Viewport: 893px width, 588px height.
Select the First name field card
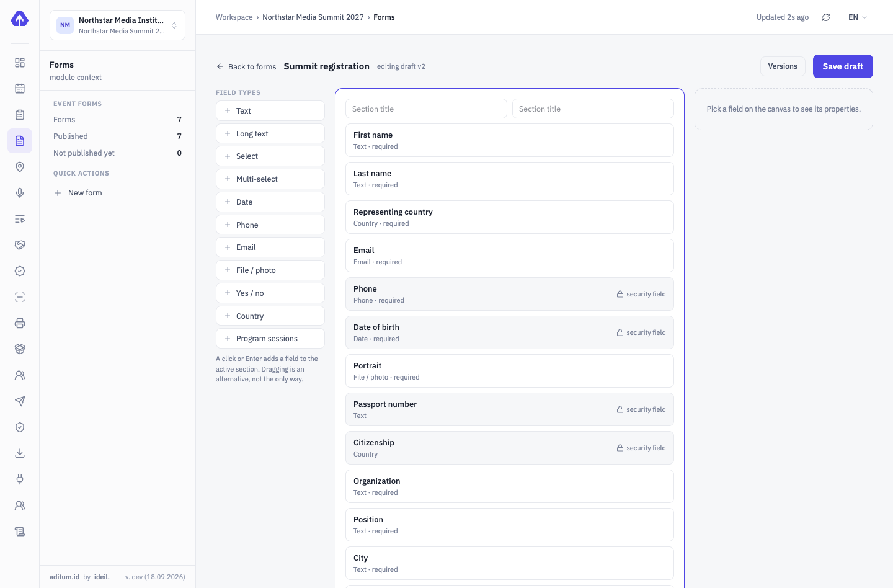click(x=510, y=140)
